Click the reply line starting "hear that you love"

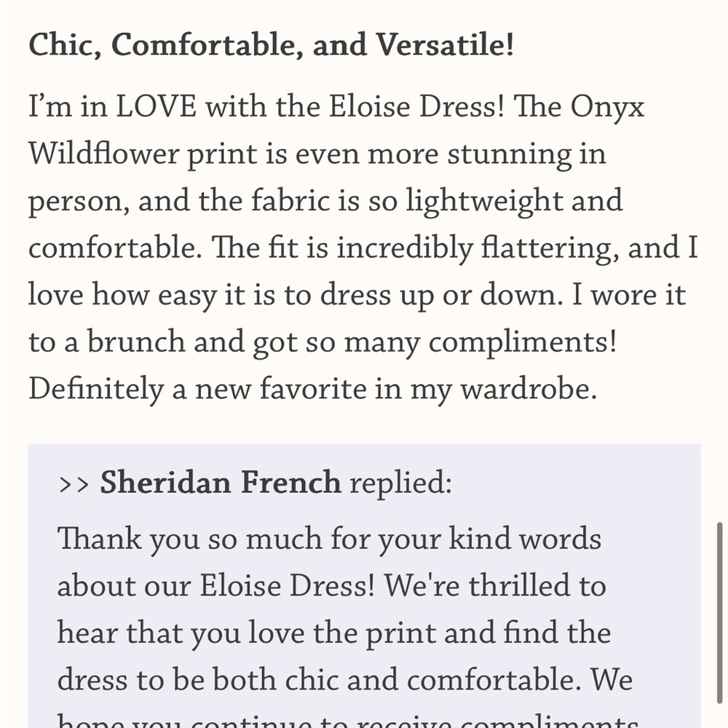(334, 633)
